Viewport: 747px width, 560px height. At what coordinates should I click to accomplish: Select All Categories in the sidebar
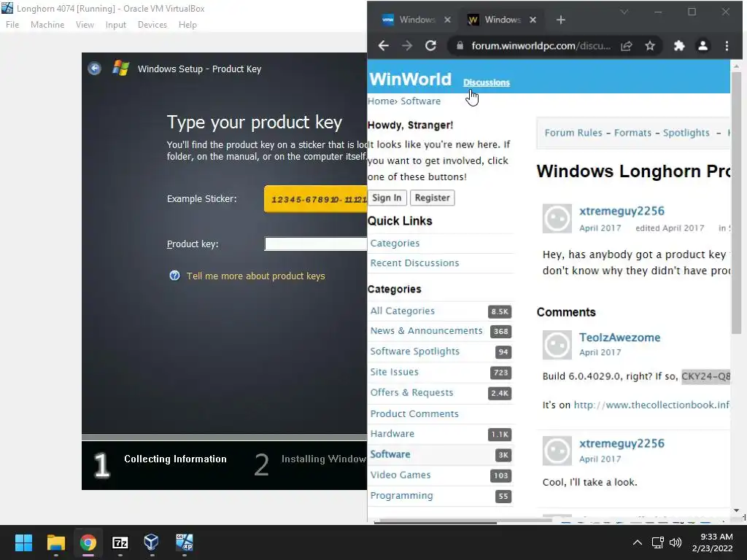point(403,311)
